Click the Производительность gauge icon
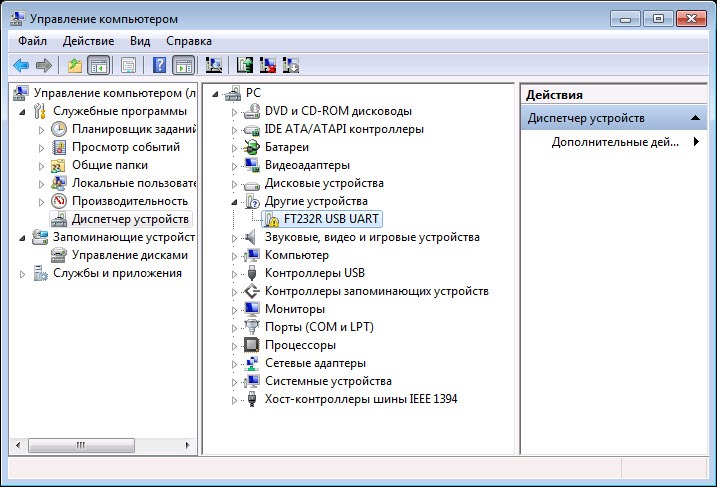The image size is (717, 487). click(x=59, y=201)
